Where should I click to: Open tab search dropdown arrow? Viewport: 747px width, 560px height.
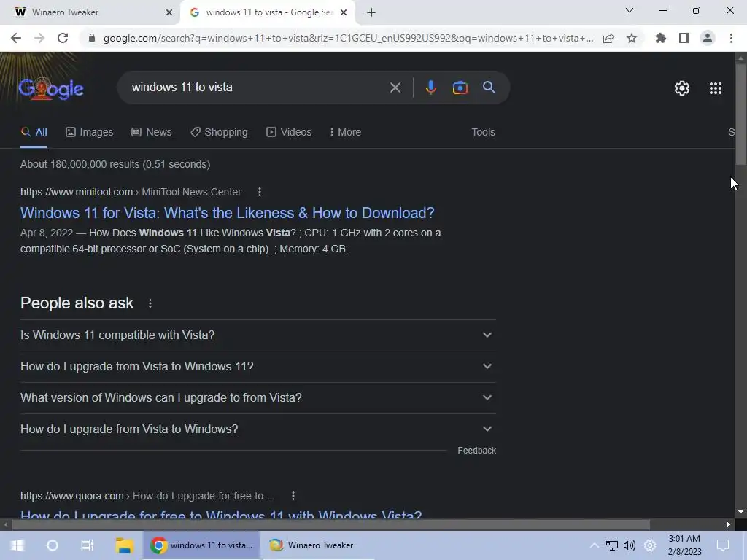[x=630, y=10]
